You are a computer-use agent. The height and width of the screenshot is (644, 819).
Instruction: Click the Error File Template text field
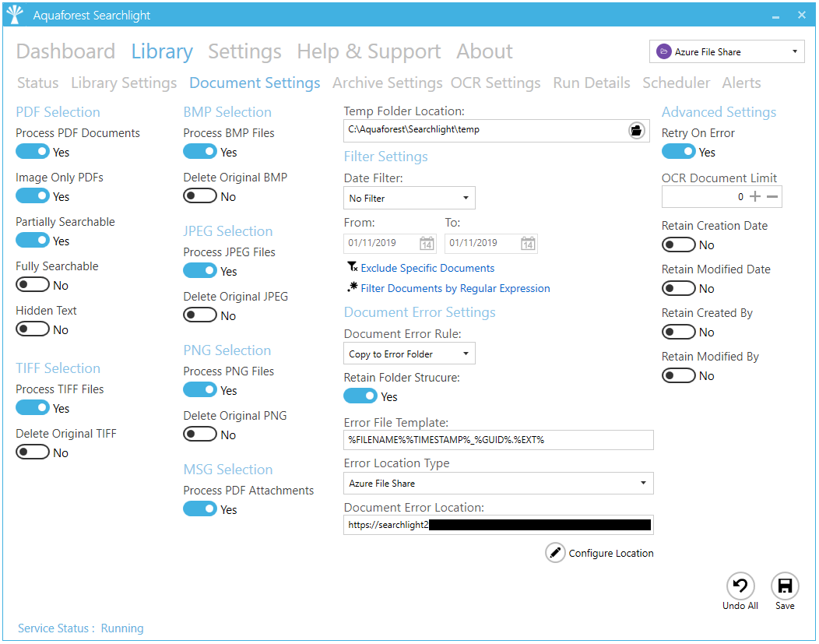(498, 440)
